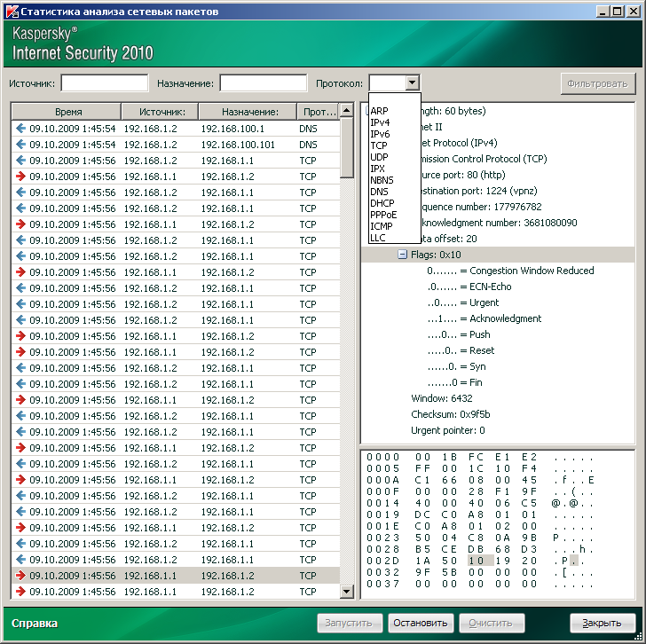Sort by the Источник column header
This screenshot has height=644, width=646.
pyautogui.click(x=160, y=112)
